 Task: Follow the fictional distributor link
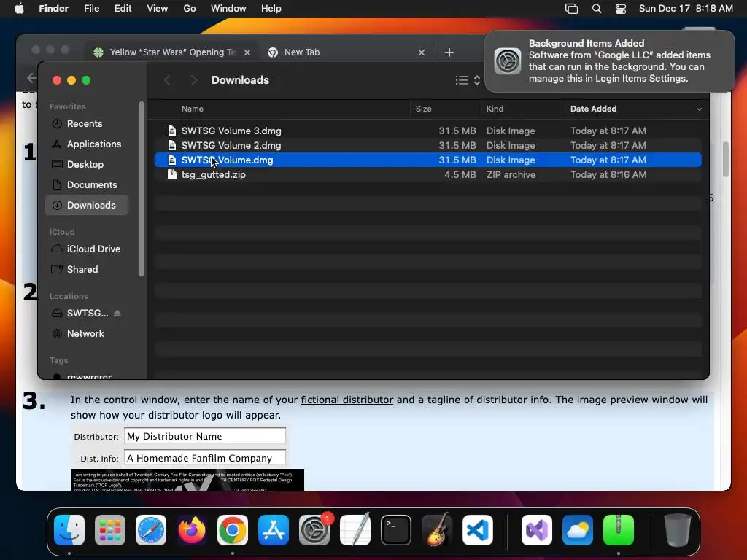click(x=347, y=400)
